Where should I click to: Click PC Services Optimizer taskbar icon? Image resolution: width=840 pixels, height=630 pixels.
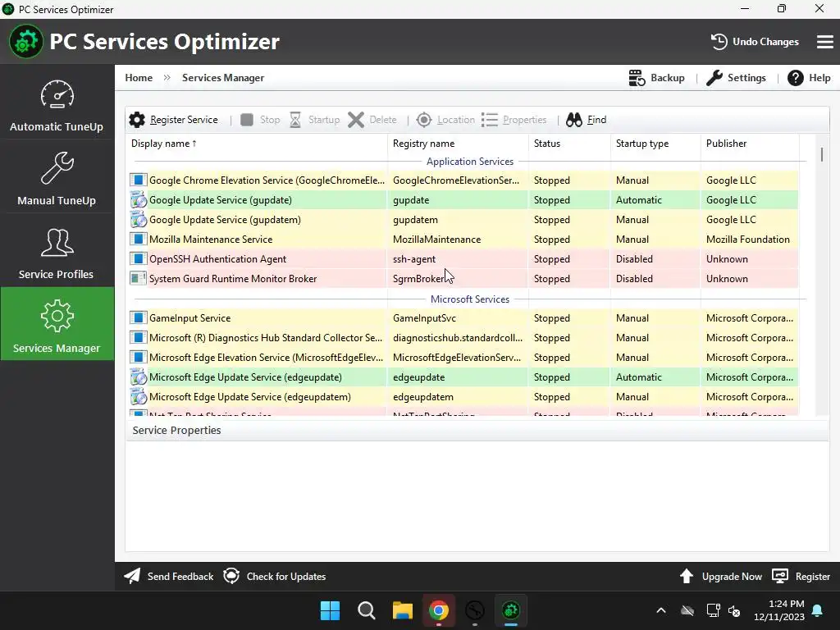[510, 610]
